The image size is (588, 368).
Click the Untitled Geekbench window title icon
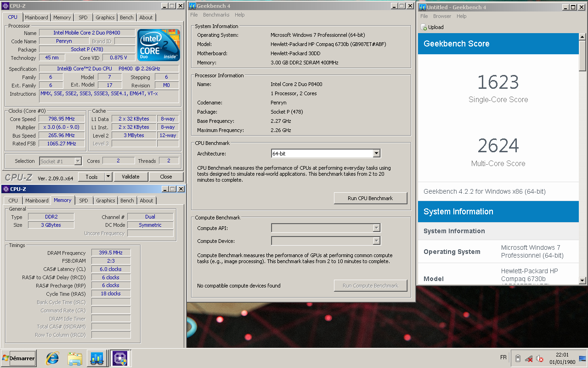[x=423, y=7]
